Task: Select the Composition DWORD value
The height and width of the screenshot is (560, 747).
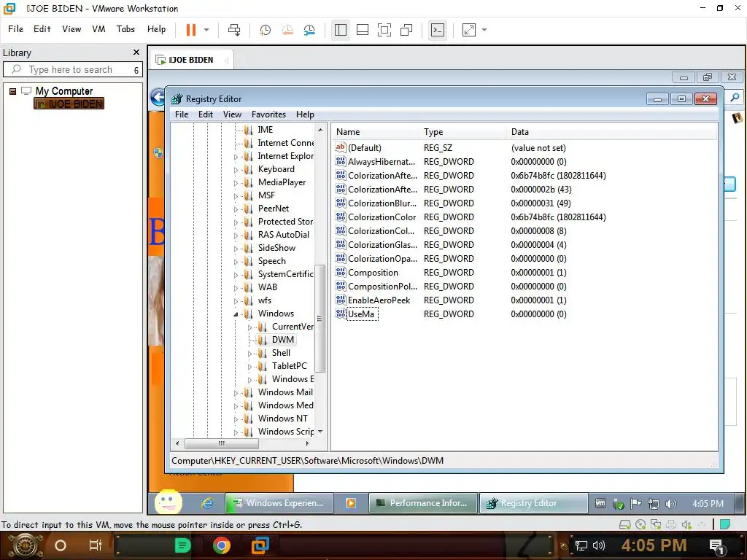Action: point(373,273)
